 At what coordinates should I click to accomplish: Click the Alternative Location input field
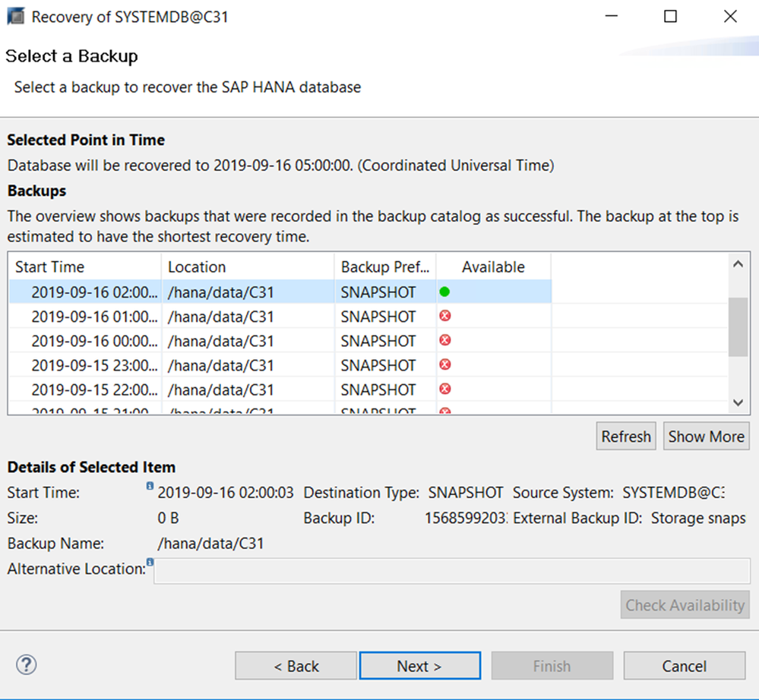tap(452, 571)
